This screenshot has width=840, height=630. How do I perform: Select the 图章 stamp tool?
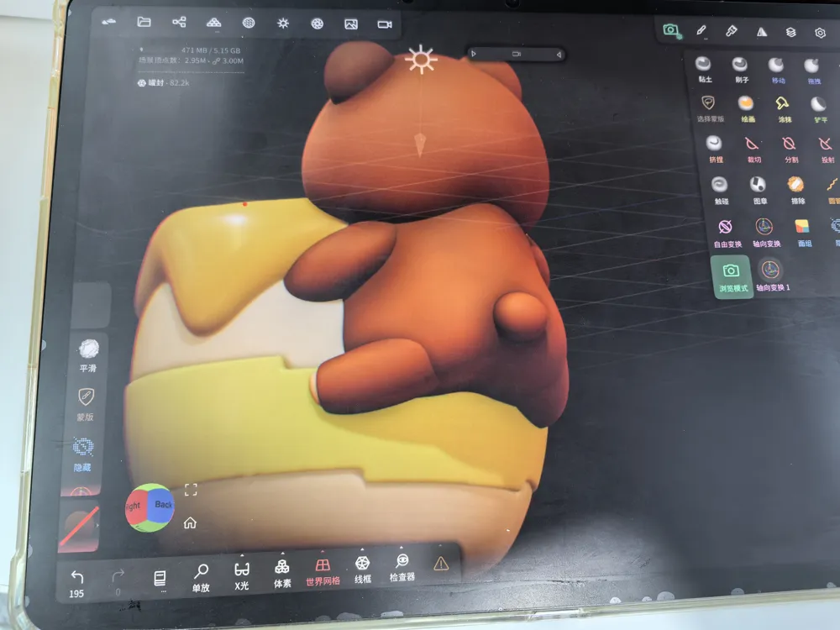click(x=759, y=191)
